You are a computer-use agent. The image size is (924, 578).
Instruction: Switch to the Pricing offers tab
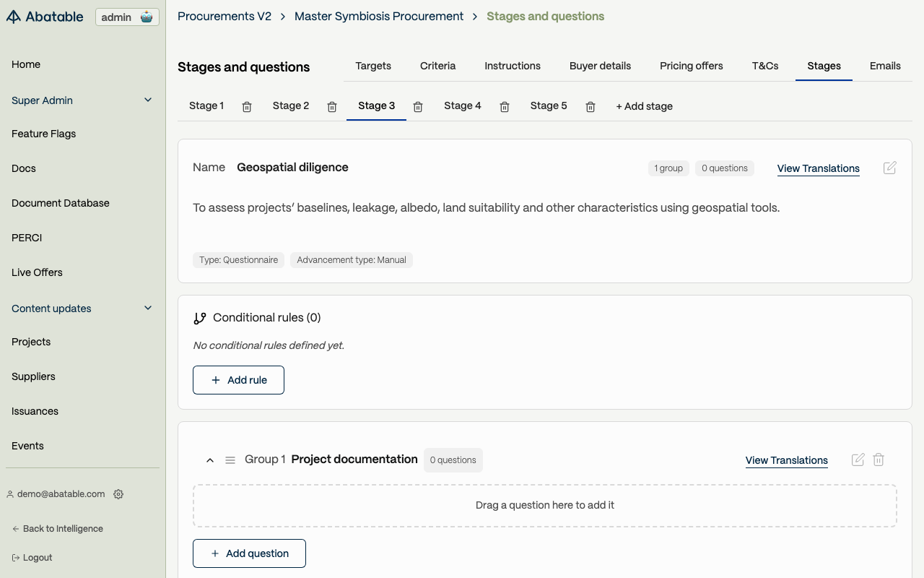(691, 66)
